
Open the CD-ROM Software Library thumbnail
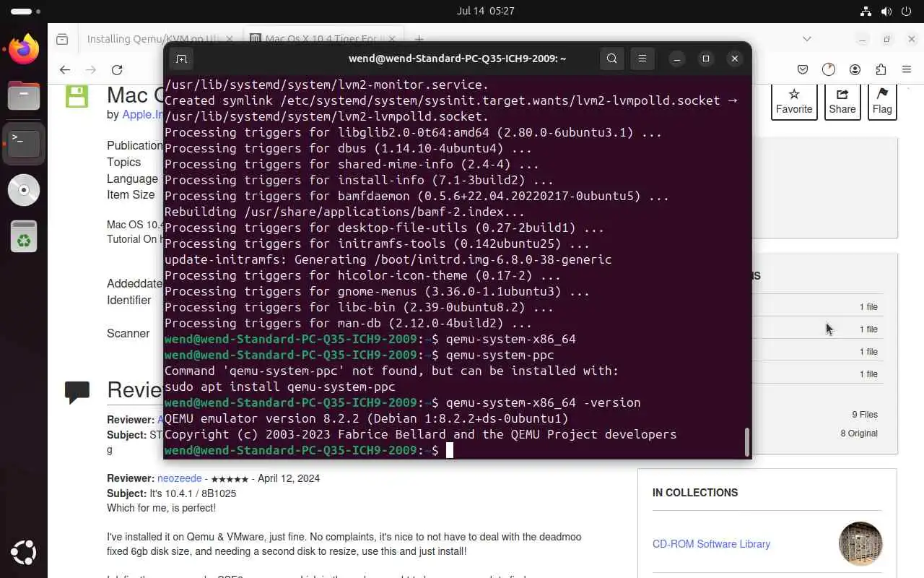tap(860, 543)
